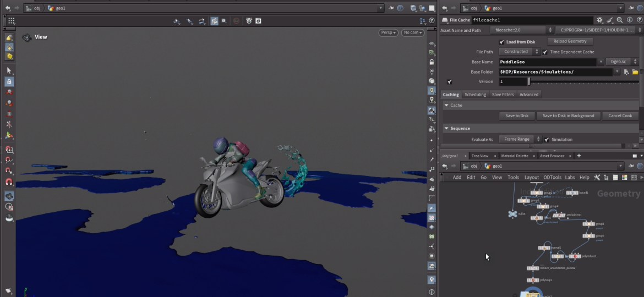Click the magnifier search icon in parameters
Image resolution: width=644 pixels, height=297 pixels.
619,20
